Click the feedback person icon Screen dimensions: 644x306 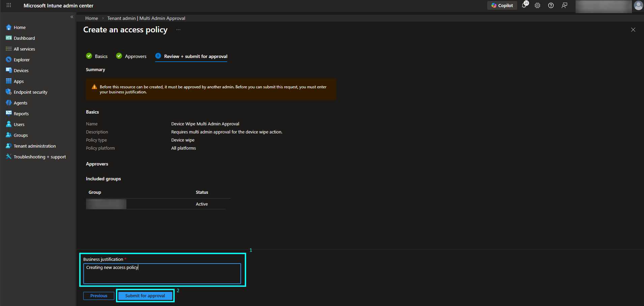pyautogui.click(x=564, y=5)
